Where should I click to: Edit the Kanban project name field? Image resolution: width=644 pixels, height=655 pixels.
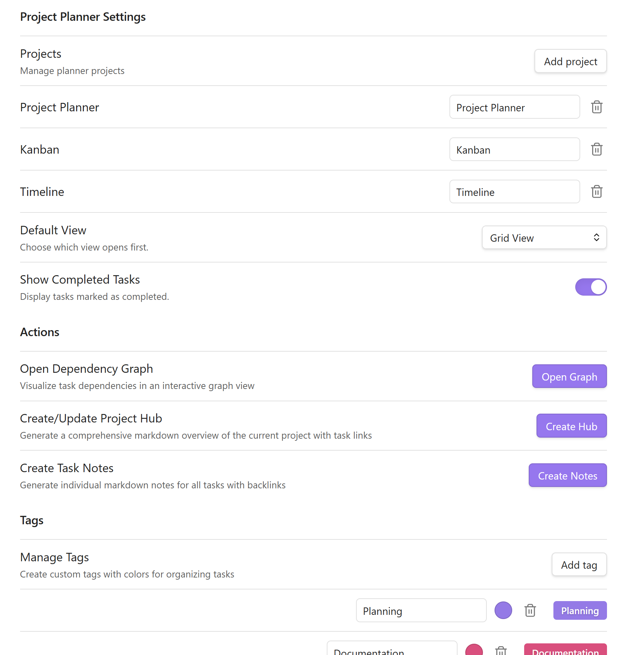click(514, 149)
